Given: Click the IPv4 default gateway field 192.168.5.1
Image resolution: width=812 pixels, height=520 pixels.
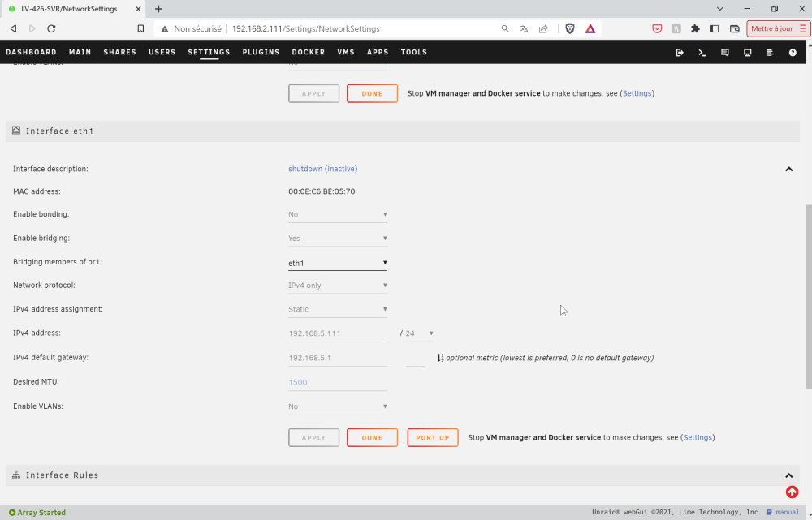Looking at the screenshot, I should tap(338, 358).
